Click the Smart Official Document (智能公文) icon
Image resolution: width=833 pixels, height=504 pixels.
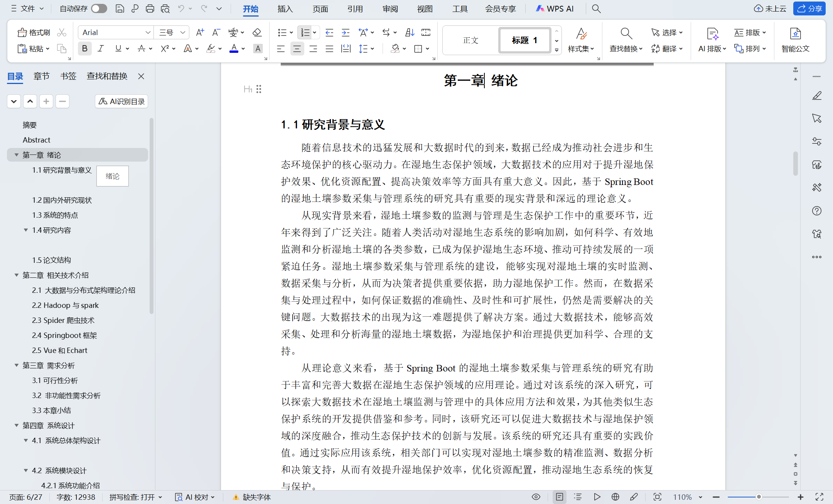(795, 40)
